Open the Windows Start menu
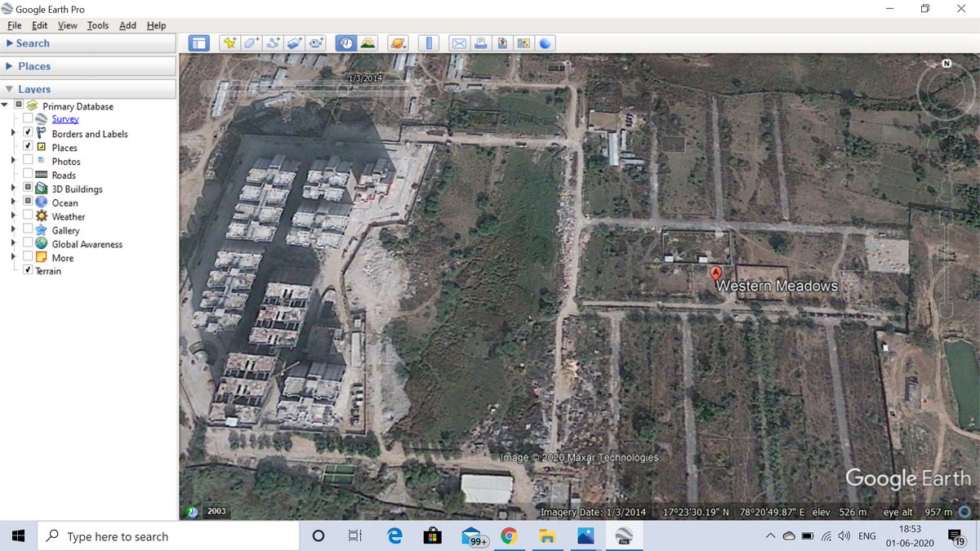980x551 pixels. coord(18,536)
